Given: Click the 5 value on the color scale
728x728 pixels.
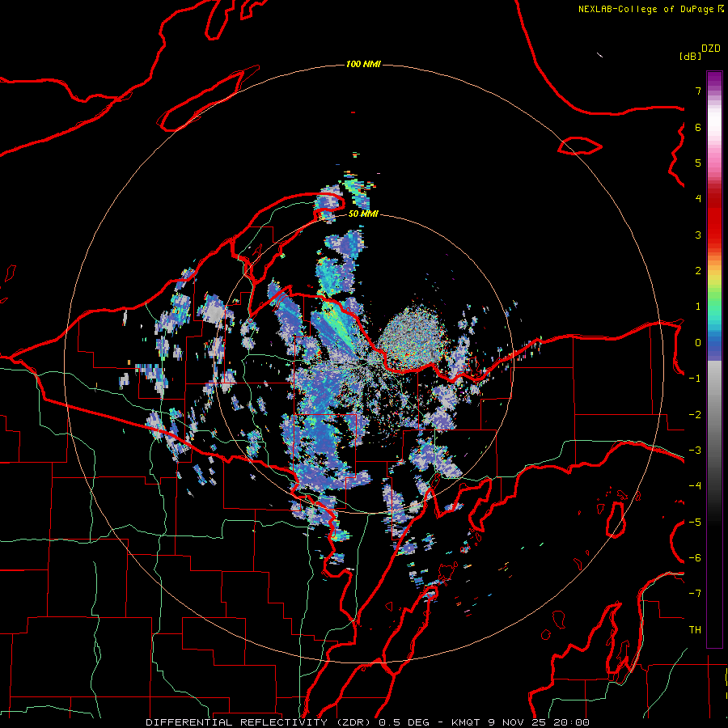Looking at the screenshot, I should [x=698, y=163].
